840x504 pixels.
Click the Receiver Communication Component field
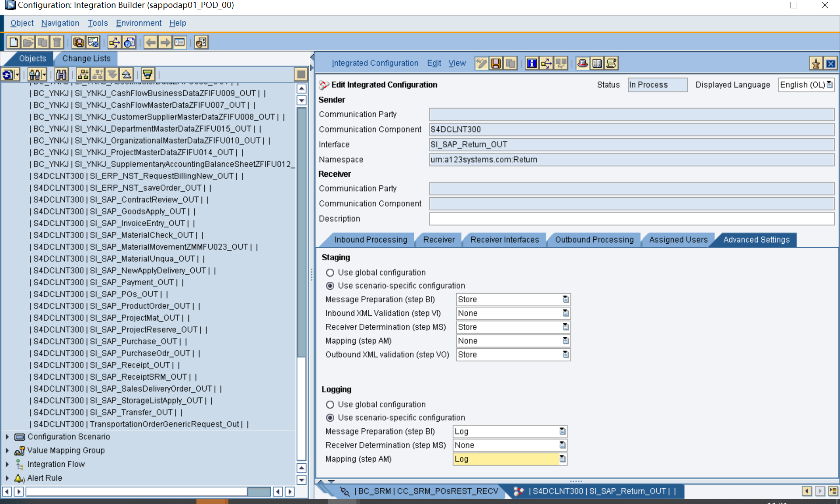point(631,204)
